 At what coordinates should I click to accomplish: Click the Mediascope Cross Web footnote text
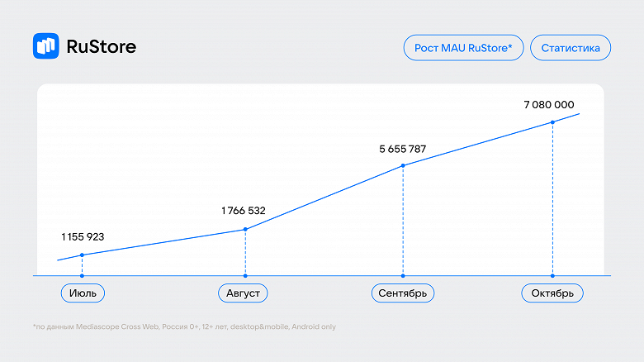click(x=184, y=326)
